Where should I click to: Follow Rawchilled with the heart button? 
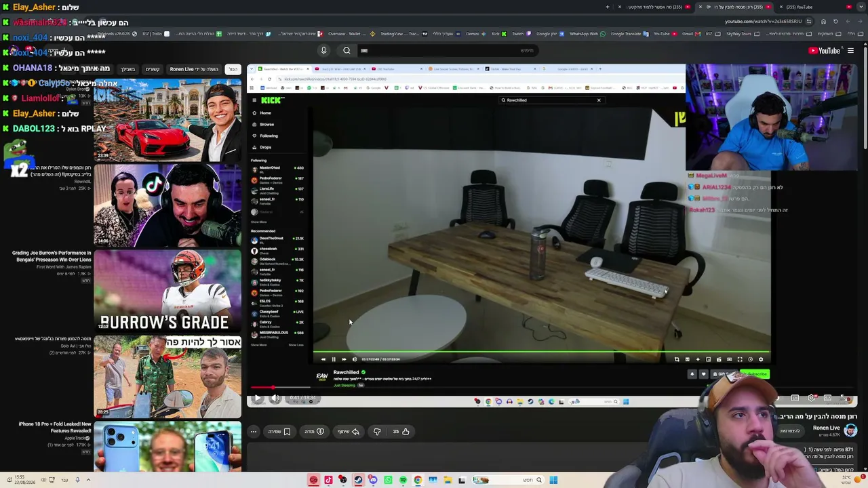[703, 374]
